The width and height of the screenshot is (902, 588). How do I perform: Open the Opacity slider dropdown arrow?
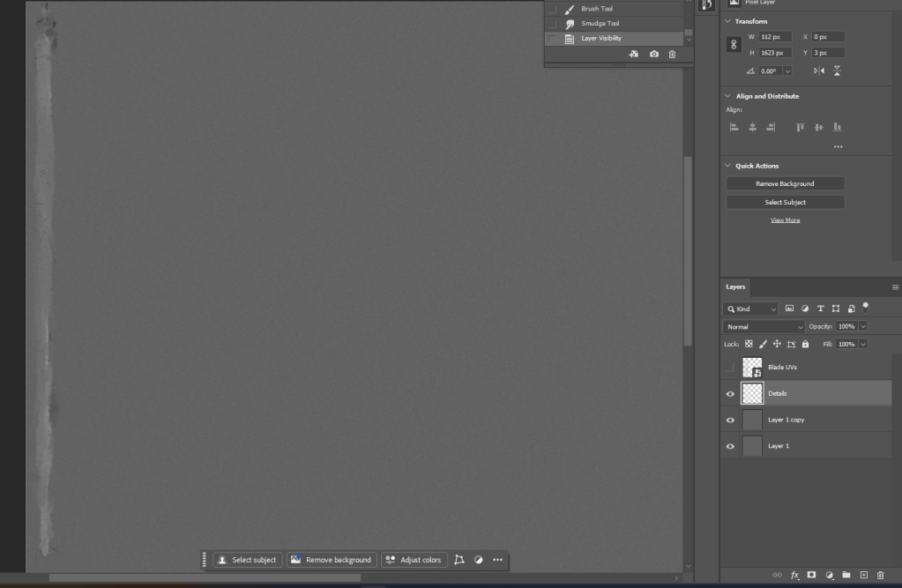[x=863, y=327]
